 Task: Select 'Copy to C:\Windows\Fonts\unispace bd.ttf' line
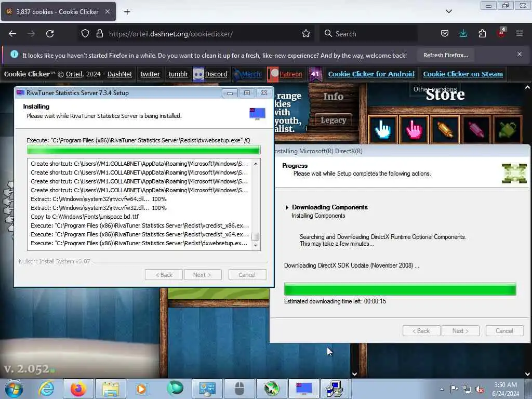click(x=85, y=217)
